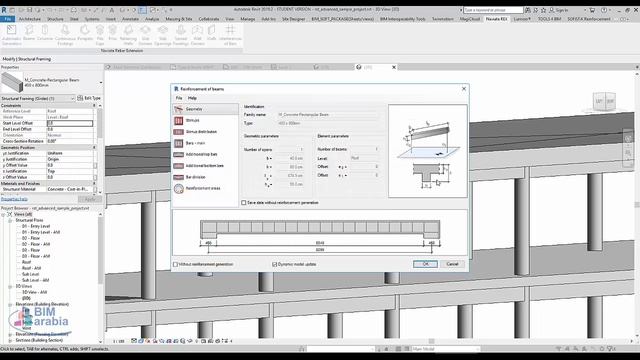The image size is (640, 360).
Task: Select '01 - Entry Level' plan view
Action: tap(36, 226)
